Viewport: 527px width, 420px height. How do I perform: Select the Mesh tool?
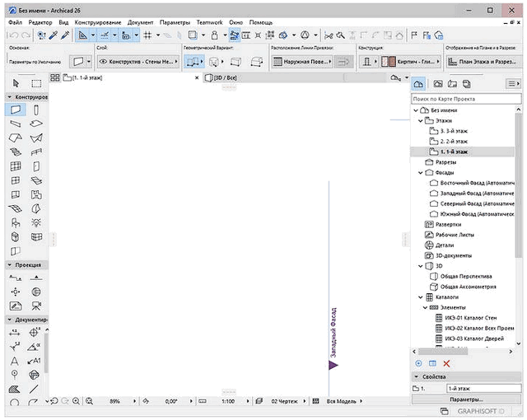coord(16,208)
